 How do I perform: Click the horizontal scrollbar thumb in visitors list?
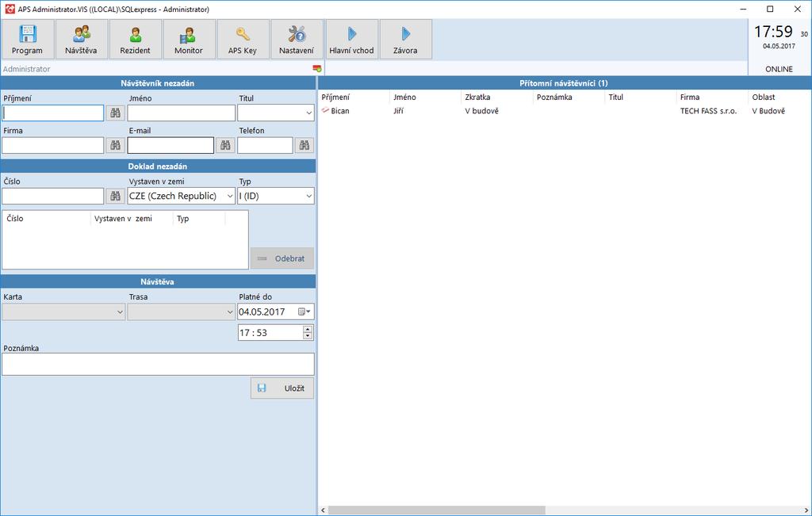pos(436,510)
